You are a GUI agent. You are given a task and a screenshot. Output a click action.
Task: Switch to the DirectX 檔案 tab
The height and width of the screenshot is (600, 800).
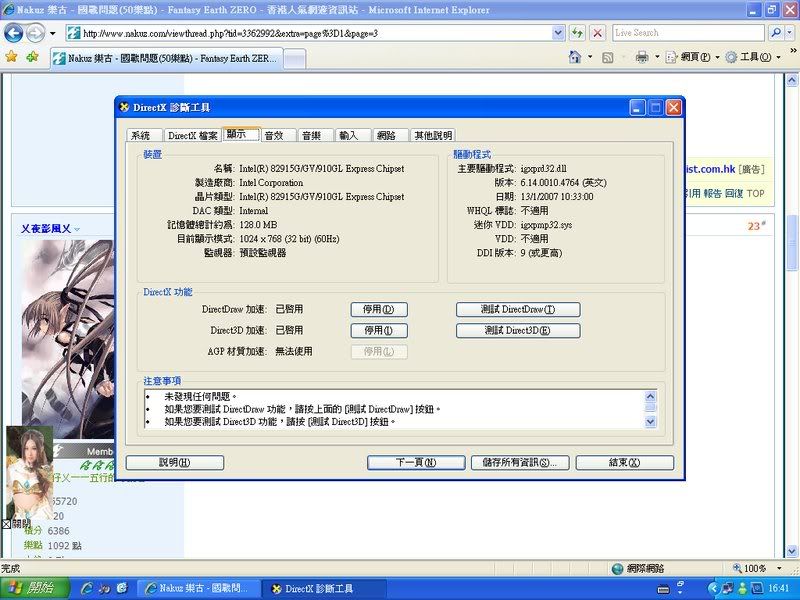point(192,135)
